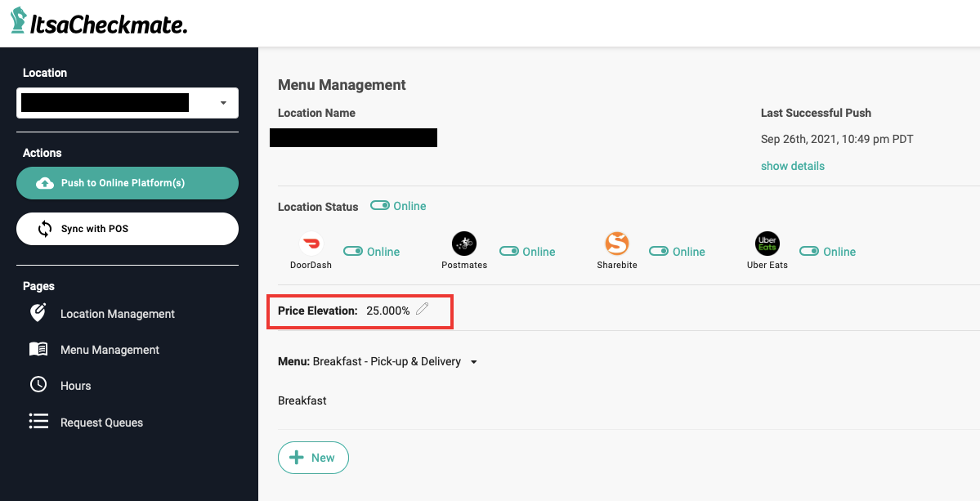The height and width of the screenshot is (501, 980).
Task: Expand the Breakfast menu dropdown arrow
Action: pyautogui.click(x=473, y=362)
